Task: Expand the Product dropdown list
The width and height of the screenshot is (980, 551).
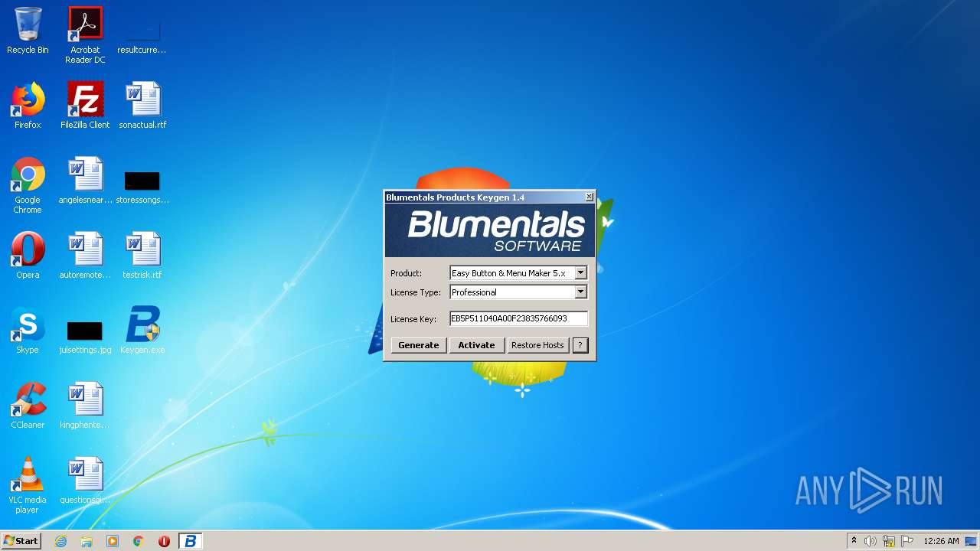Action: pyautogui.click(x=580, y=273)
